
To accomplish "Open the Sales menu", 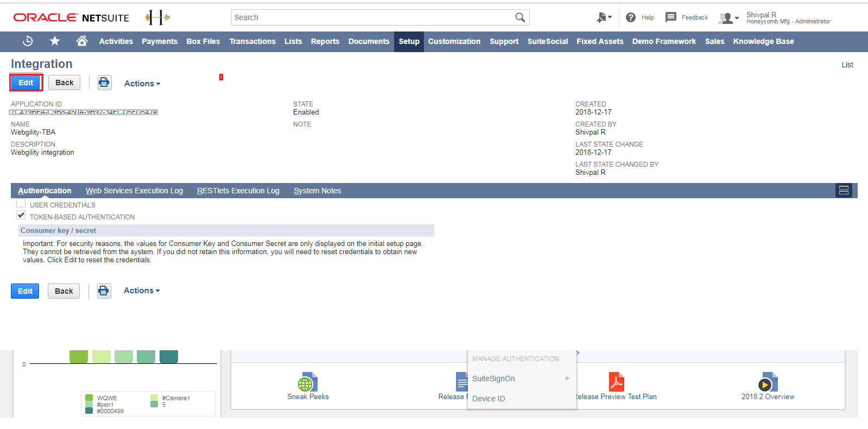I will [x=715, y=41].
